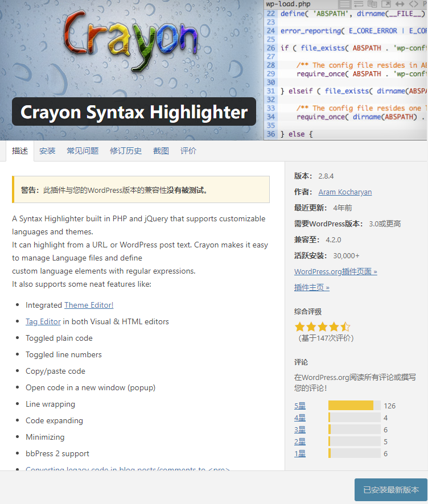This screenshot has width=428, height=504.
Task: Click the Minimizing list item
Action: pyautogui.click(x=45, y=437)
